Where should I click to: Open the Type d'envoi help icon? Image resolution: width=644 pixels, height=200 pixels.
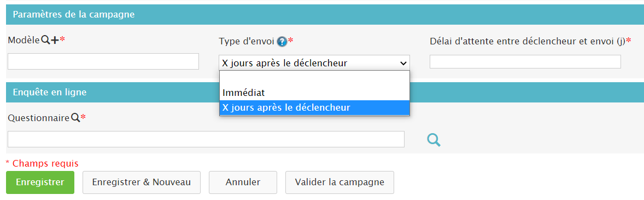pos(282,41)
